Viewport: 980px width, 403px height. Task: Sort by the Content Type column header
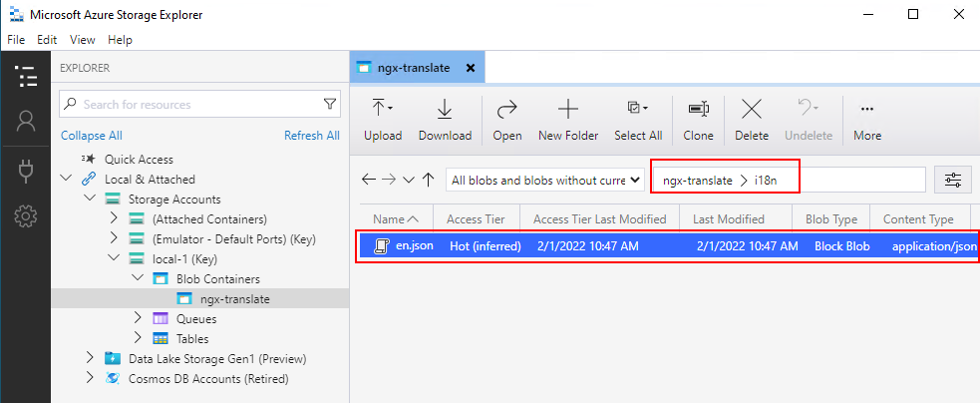[x=918, y=219]
